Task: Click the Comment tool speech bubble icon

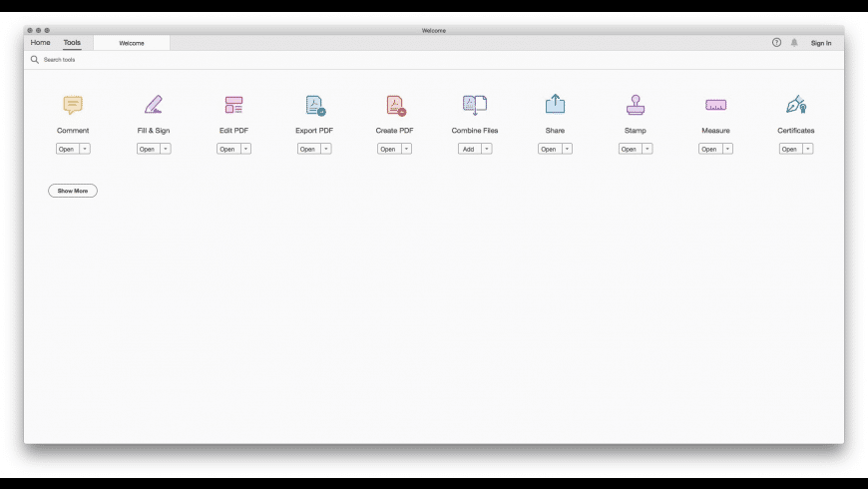Action: click(73, 105)
